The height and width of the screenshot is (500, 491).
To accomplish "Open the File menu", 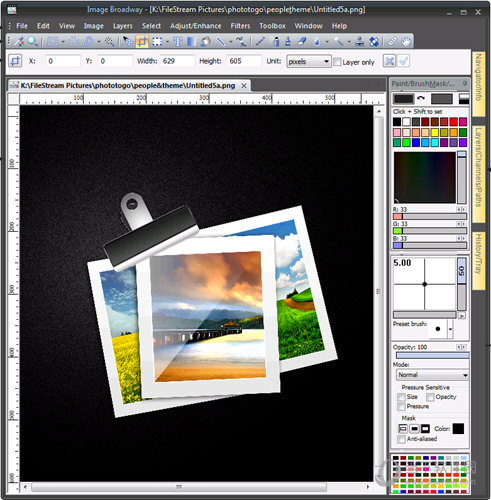I will (x=22, y=26).
